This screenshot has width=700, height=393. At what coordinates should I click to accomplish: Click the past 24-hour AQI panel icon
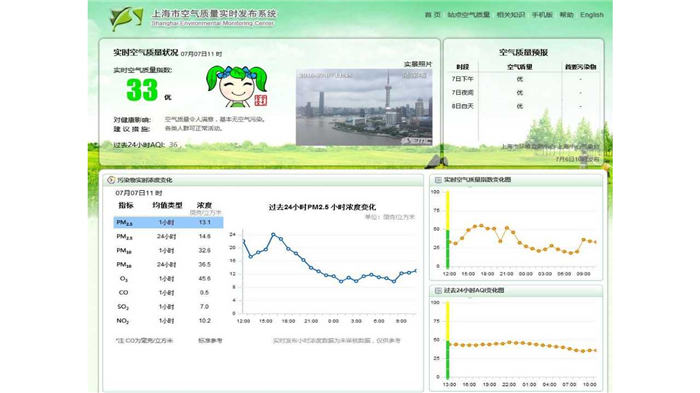pos(438,291)
